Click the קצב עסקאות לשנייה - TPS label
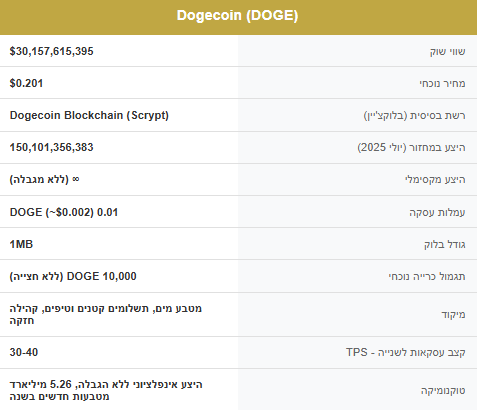 click(x=406, y=352)
